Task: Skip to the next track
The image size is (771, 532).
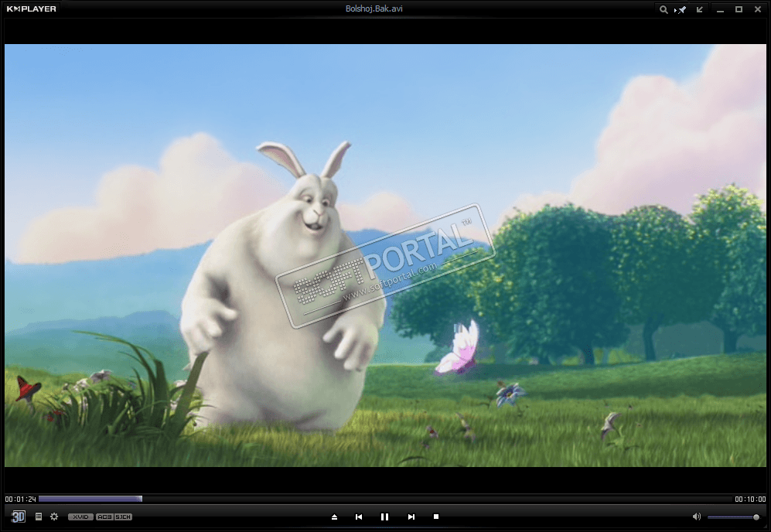Action: tap(411, 517)
